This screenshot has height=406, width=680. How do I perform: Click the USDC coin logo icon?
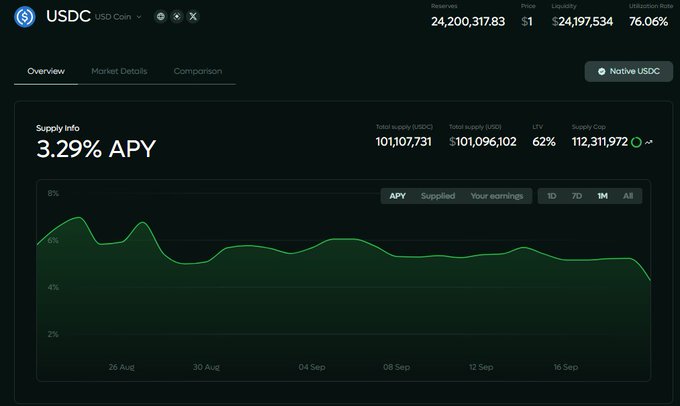click(25, 17)
